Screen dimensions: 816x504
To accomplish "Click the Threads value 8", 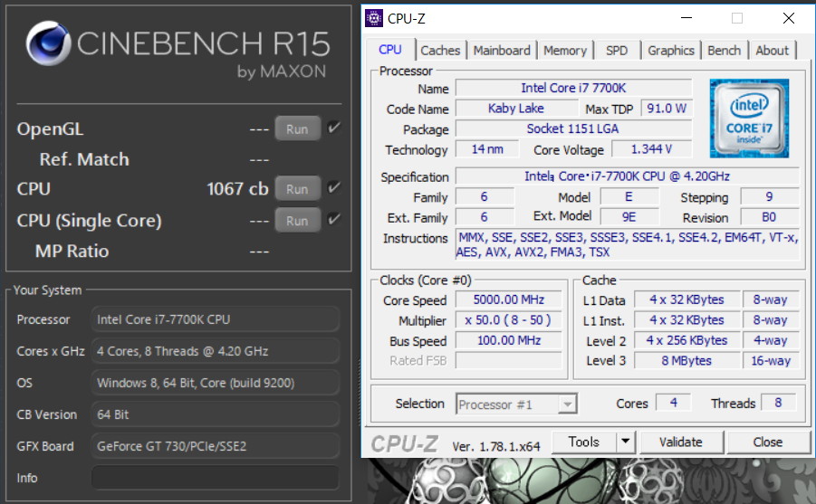I will [x=778, y=402].
